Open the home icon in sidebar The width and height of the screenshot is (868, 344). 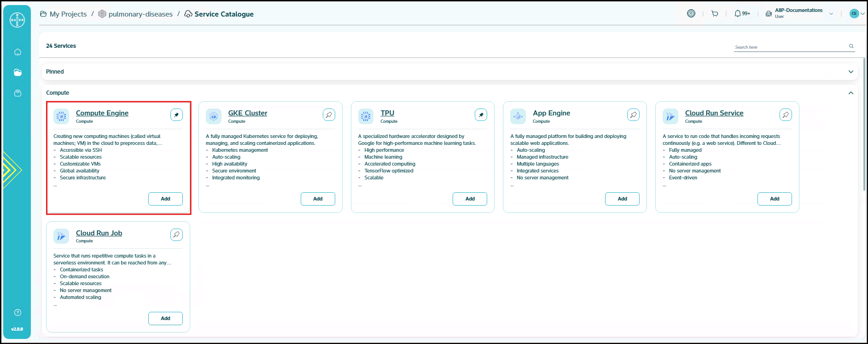click(17, 52)
